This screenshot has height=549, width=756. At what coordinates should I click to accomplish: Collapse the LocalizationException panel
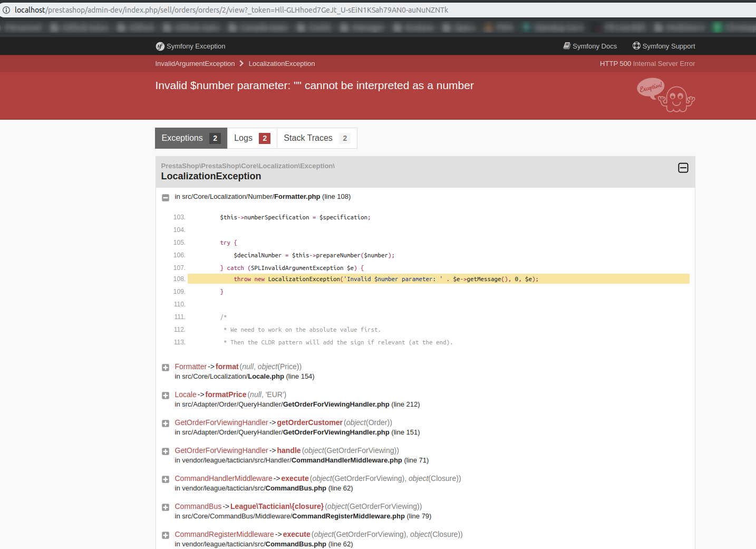coord(683,168)
